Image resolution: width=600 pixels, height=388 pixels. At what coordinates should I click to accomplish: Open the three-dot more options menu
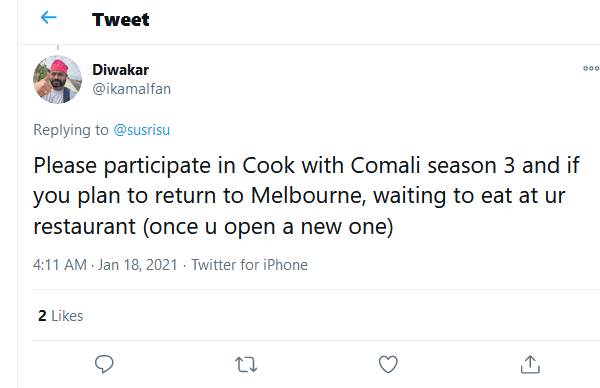click(x=591, y=68)
